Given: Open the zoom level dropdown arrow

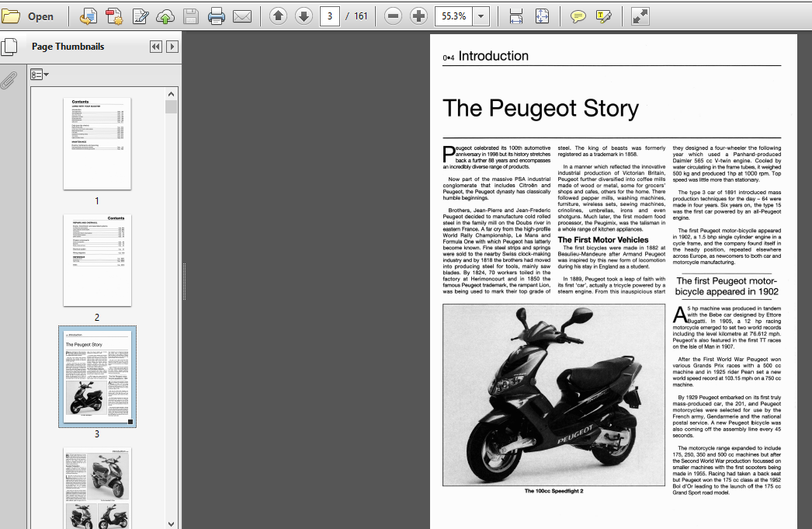Looking at the screenshot, I should pos(481,16).
